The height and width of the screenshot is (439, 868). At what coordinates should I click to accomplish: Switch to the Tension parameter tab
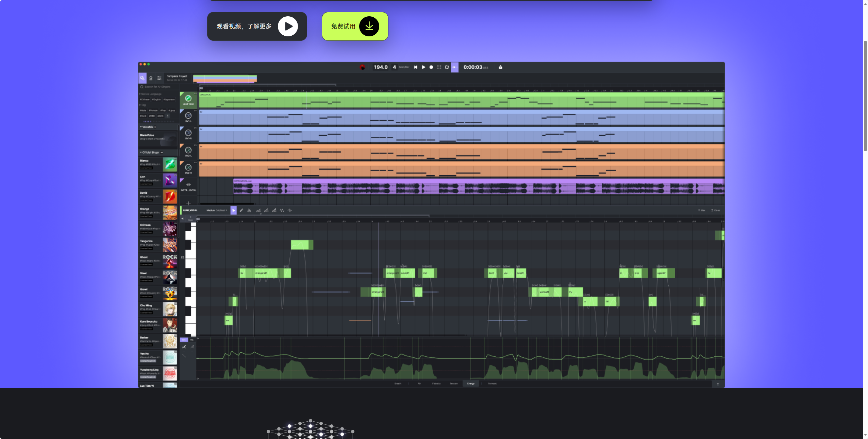click(454, 384)
